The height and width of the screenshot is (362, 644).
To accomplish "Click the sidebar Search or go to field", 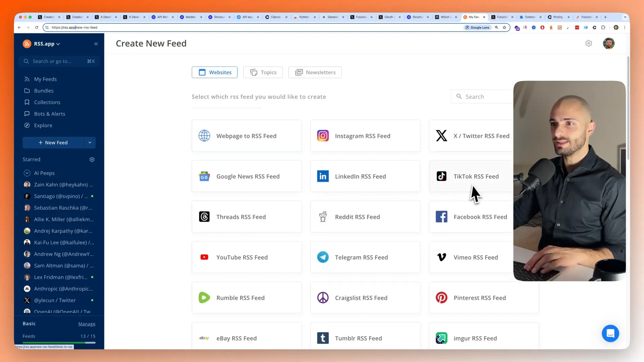I will tap(59, 61).
